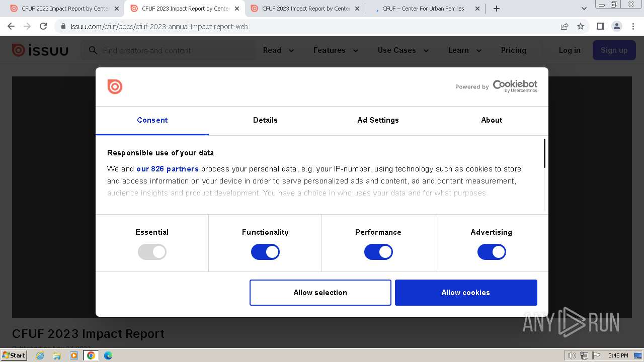Go forward in browser history
Viewport: 644px width, 362px height.
point(27,26)
